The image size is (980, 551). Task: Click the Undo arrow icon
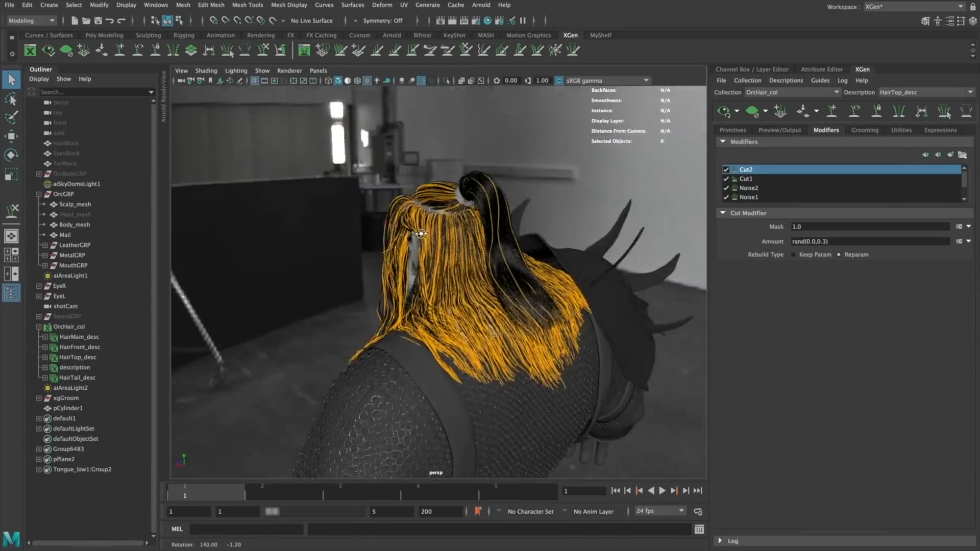point(109,21)
